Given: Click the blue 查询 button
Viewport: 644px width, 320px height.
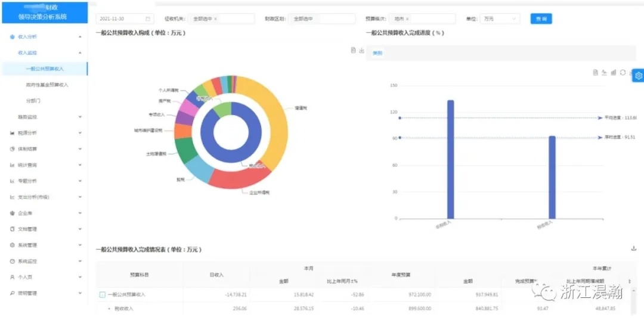Looking at the screenshot, I should 541,19.
